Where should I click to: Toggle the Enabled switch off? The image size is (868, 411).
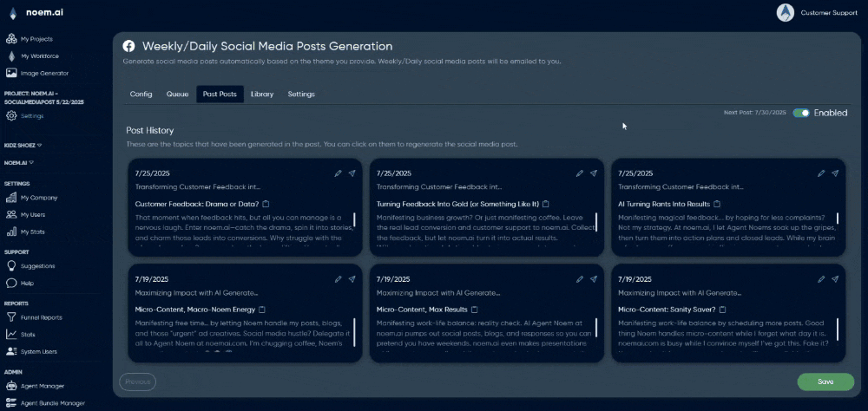click(801, 113)
